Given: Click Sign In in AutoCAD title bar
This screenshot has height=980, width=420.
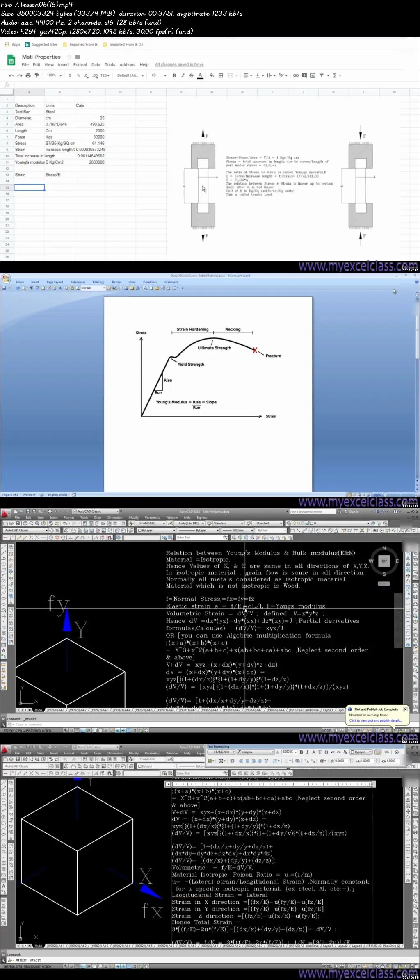Looking at the screenshot, I should (x=351, y=511).
